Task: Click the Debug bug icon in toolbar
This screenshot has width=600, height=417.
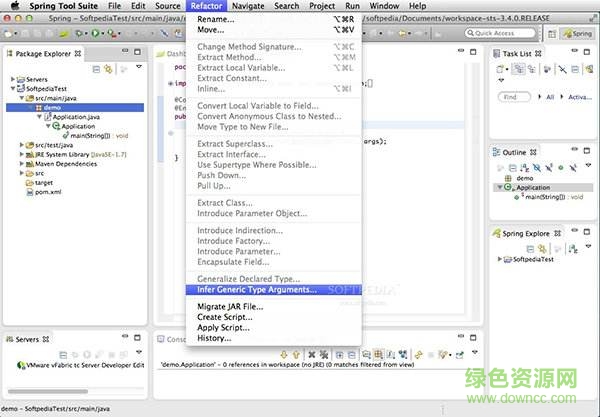Action: [79, 34]
